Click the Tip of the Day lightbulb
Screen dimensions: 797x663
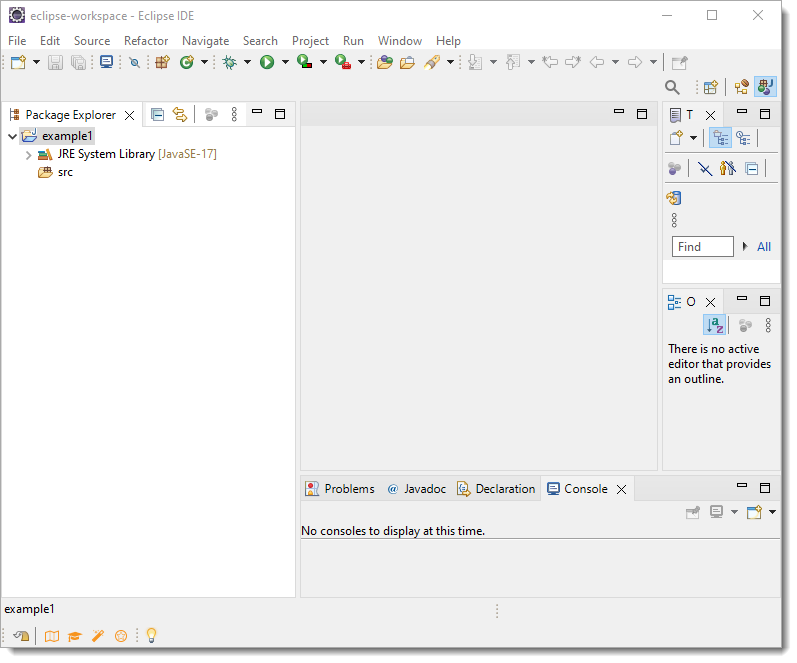151,636
